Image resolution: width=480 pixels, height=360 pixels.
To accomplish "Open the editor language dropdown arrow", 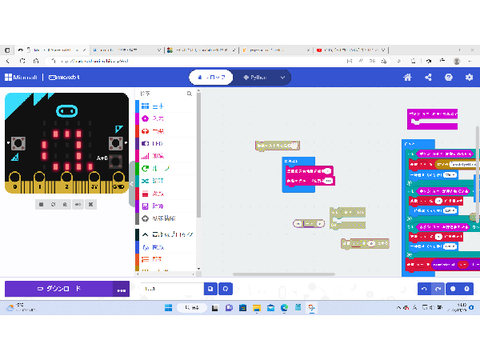I will pos(283,77).
